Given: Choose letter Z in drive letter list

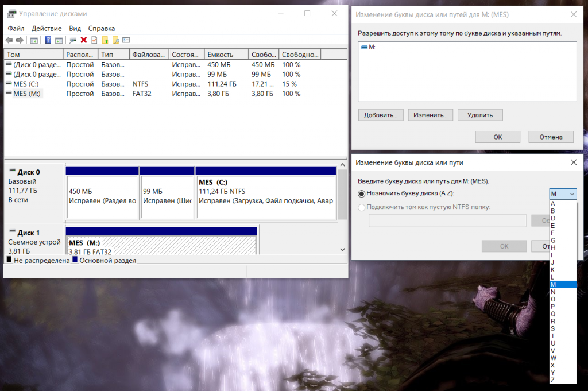Looking at the screenshot, I should tap(563, 380).
